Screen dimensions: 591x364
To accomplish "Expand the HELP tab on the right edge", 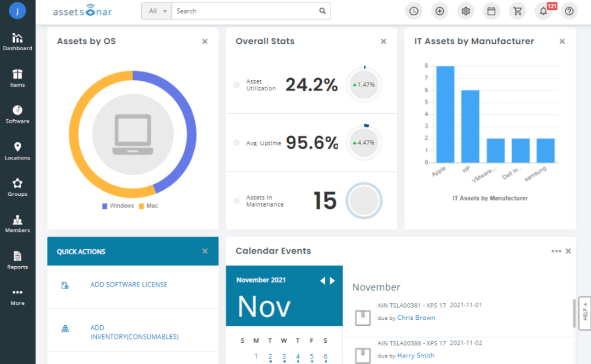I will tap(584, 313).
